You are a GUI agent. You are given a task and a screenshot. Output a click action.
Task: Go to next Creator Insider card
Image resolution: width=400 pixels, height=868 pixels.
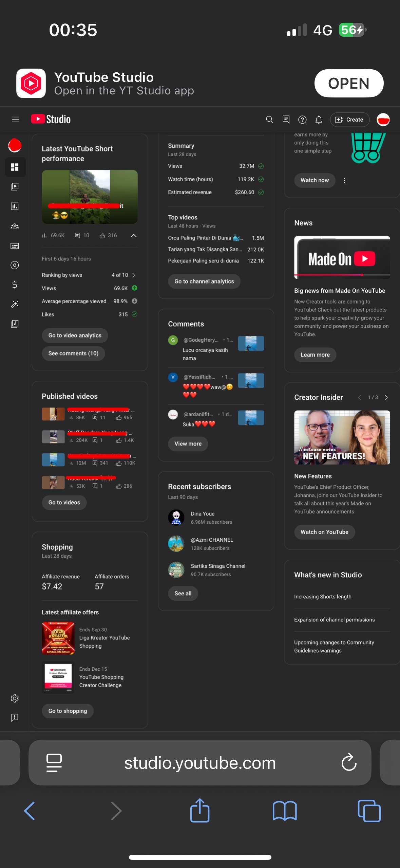(386, 397)
